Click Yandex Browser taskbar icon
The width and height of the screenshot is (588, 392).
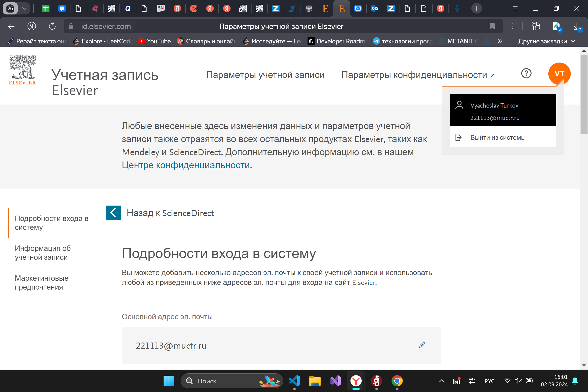356,381
